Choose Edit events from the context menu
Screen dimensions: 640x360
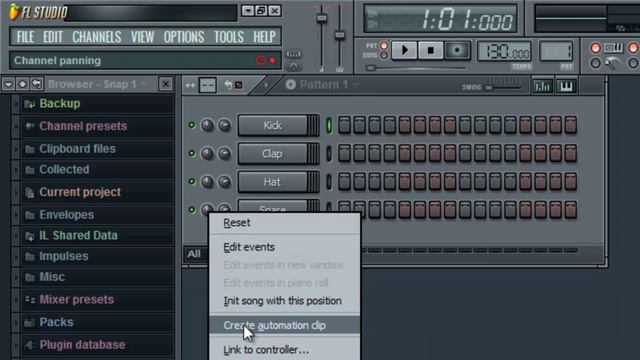click(284, 247)
